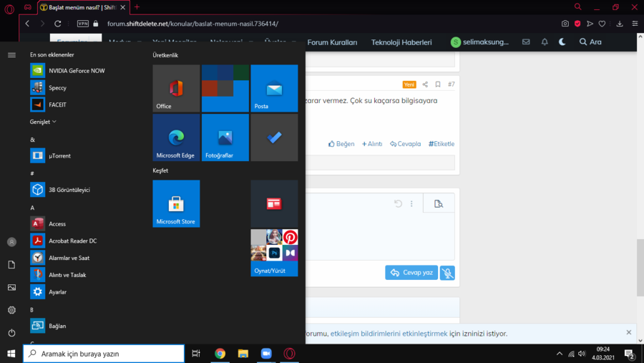Open the To Do checkmark tile
Viewport: 644px width, 363px height.
pos(274,137)
